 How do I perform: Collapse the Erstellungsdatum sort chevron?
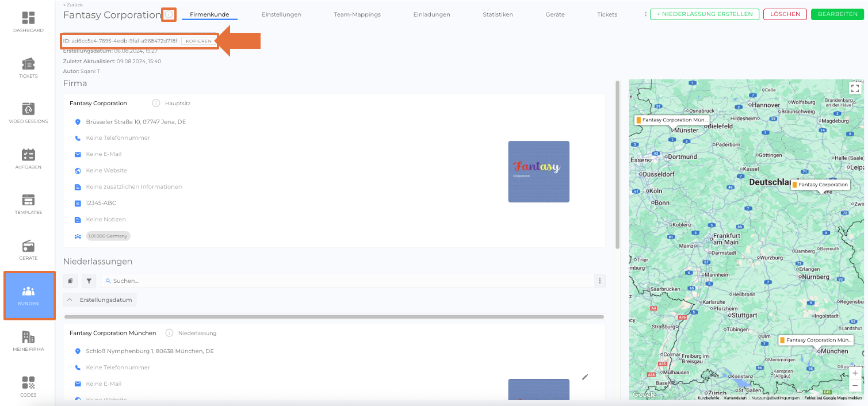click(69, 300)
